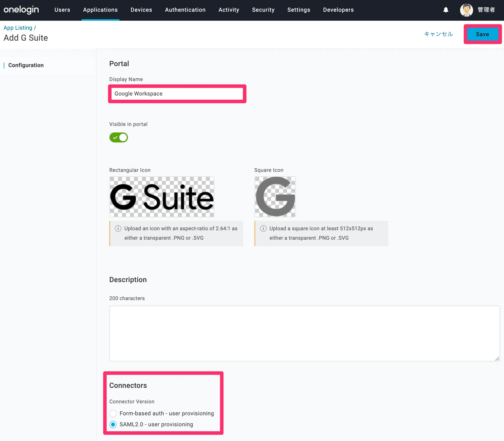Open the notifications bell
Image resolution: width=504 pixels, height=441 pixels.
pyautogui.click(x=446, y=10)
